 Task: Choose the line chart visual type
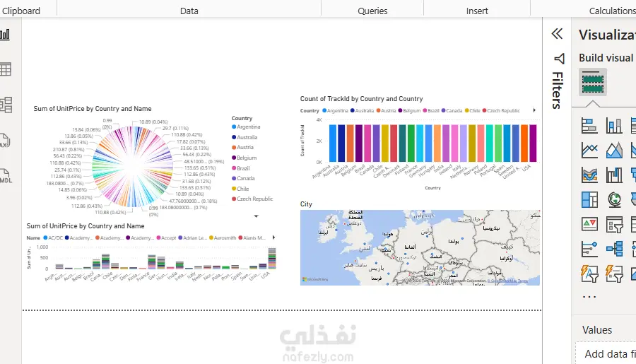pyautogui.click(x=589, y=151)
